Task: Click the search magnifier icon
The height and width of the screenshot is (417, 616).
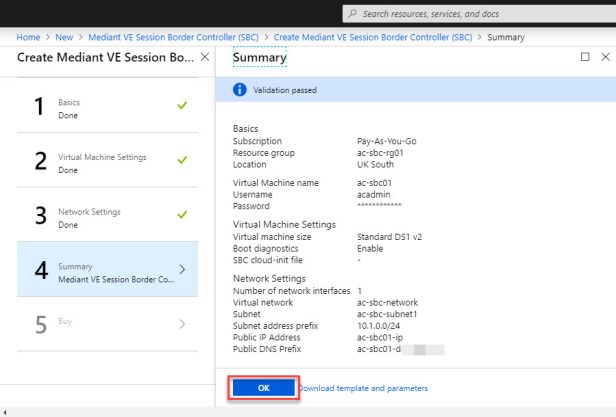Action: tap(352, 12)
